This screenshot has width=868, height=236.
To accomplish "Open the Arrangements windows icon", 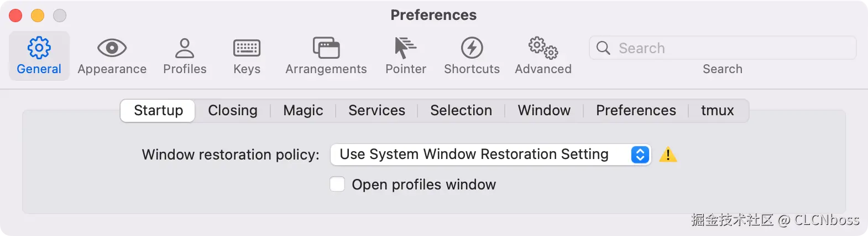I will pos(326,48).
